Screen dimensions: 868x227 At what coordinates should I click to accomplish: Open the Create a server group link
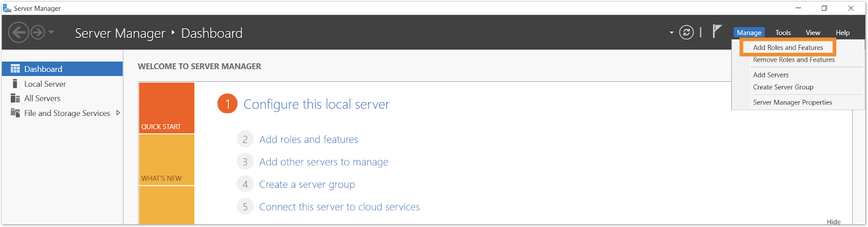pyautogui.click(x=307, y=185)
